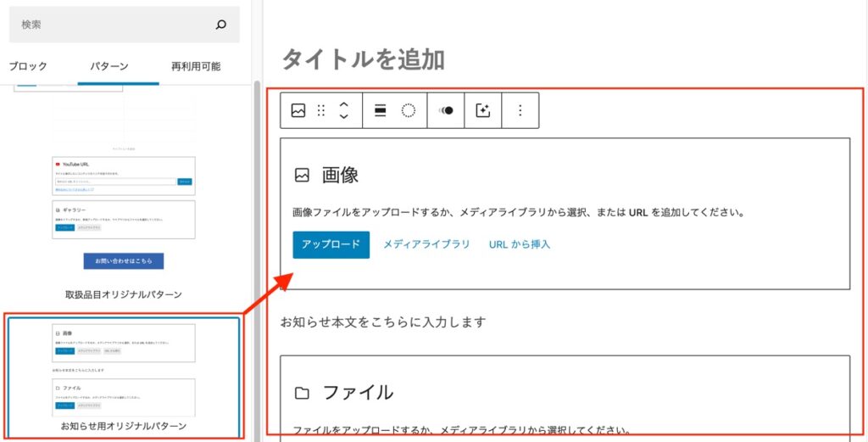
Task: Insert the お知らせ用オリジナルパターン pattern
Action: [124, 373]
